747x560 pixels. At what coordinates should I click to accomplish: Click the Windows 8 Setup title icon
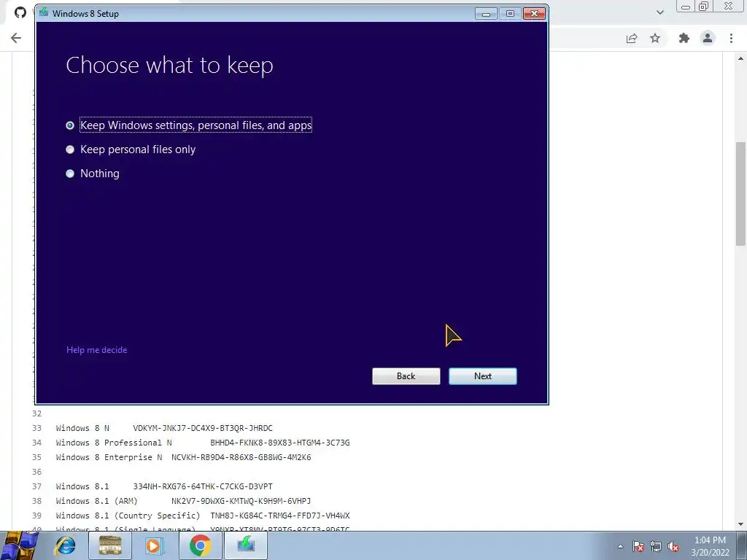(x=44, y=12)
